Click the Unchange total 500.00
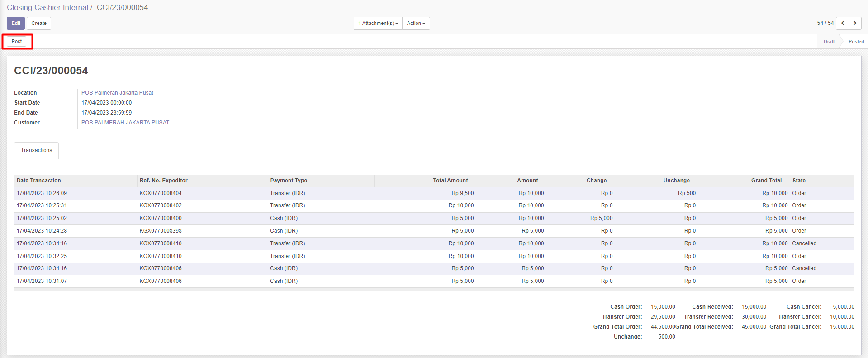 click(x=667, y=337)
